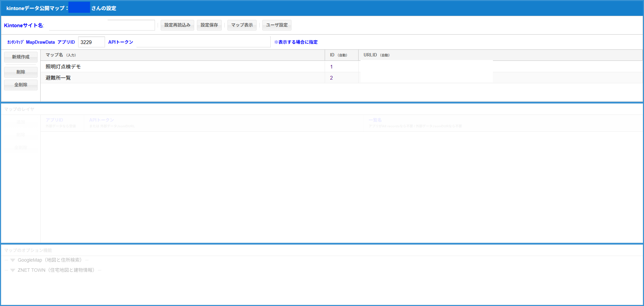Open the map via マップ表示
This screenshot has height=306, width=644.
tap(241, 25)
